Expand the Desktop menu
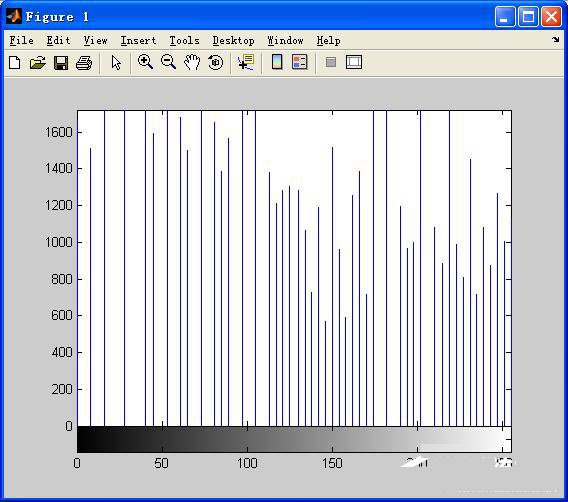This screenshot has height=502, width=568. [x=233, y=41]
